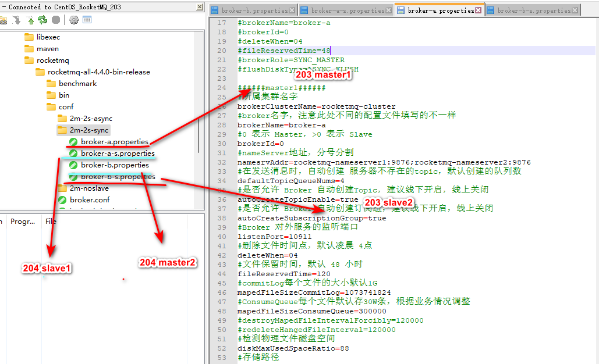The image size is (599, 364).
Task: Select conf folder label
Action: pyautogui.click(x=66, y=107)
